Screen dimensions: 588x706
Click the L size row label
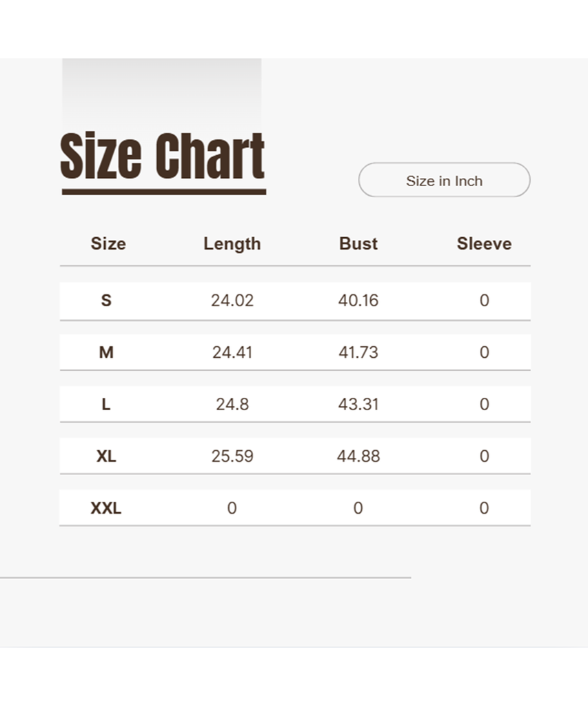(x=106, y=404)
